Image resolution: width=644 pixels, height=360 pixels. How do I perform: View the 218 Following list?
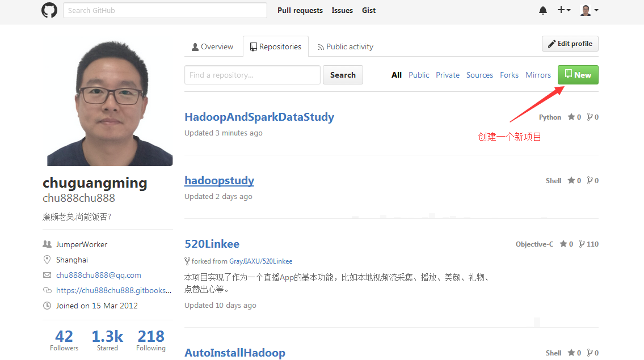[x=151, y=341]
